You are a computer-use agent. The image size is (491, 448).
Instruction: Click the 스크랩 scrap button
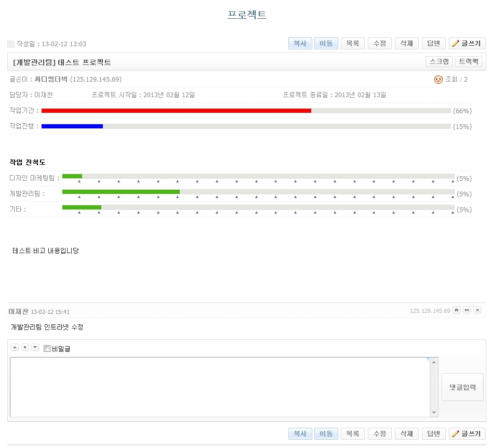click(439, 62)
